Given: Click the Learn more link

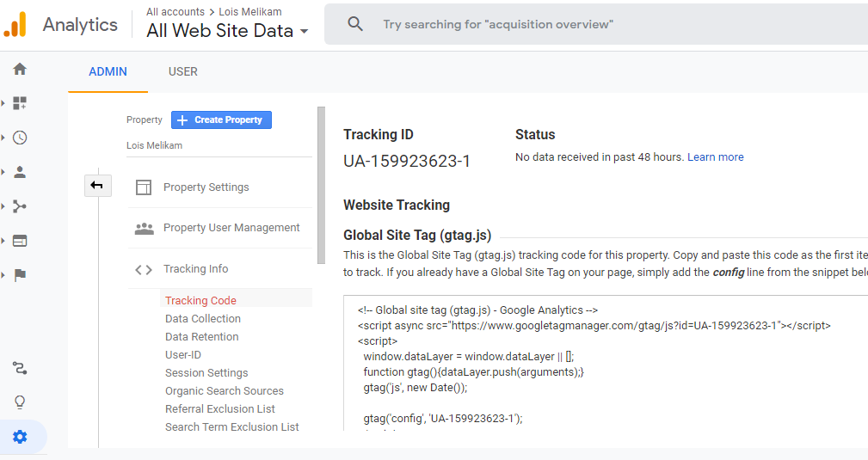Looking at the screenshot, I should pos(715,157).
